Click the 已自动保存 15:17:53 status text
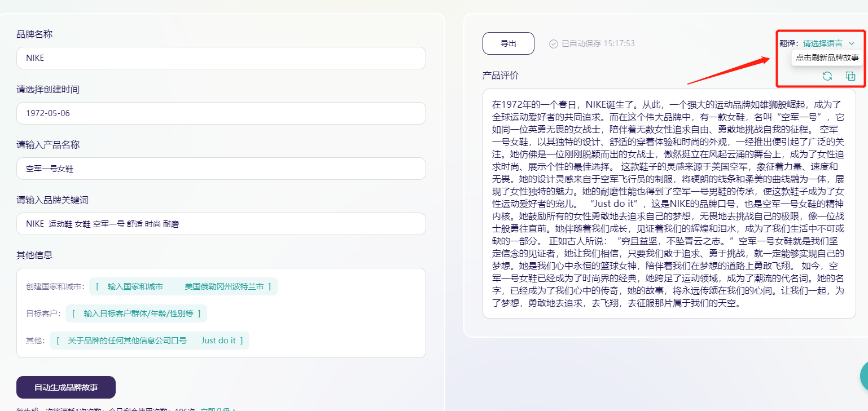Image resolution: width=868 pixels, height=411 pixels. (x=598, y=43)
